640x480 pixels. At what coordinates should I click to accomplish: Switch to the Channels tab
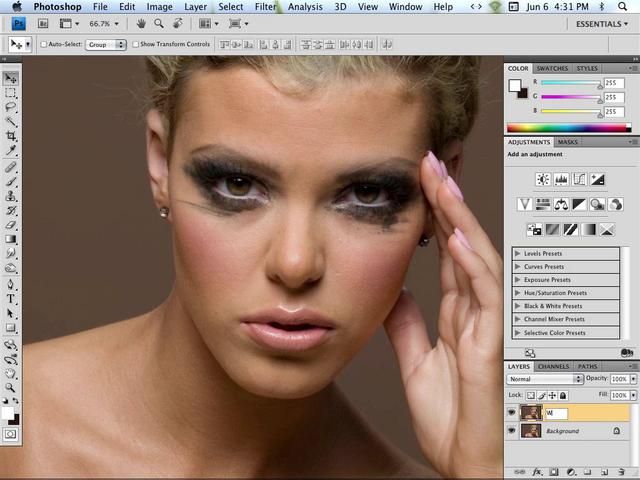click(x=553, y=367)
